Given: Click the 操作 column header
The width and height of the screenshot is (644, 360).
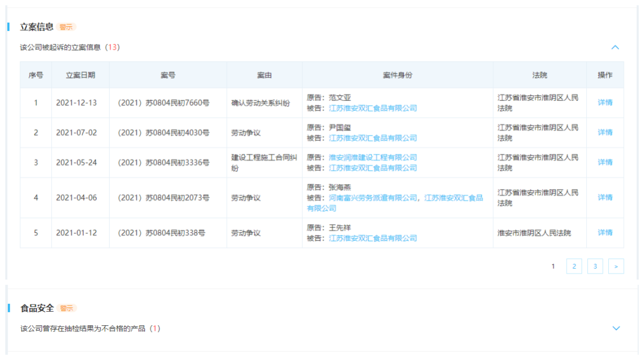Looking at the screenshot, I should (605, 75).
